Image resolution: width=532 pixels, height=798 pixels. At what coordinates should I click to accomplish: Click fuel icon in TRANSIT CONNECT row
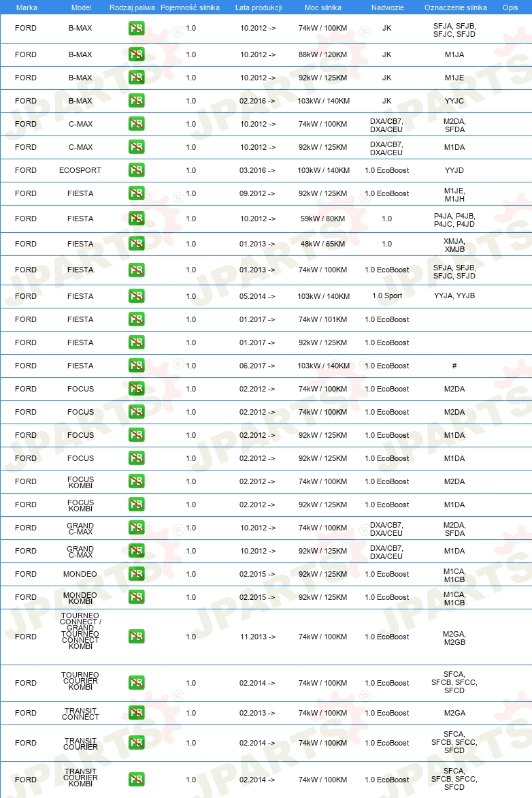pyautogui.click(x=136, y=713)
